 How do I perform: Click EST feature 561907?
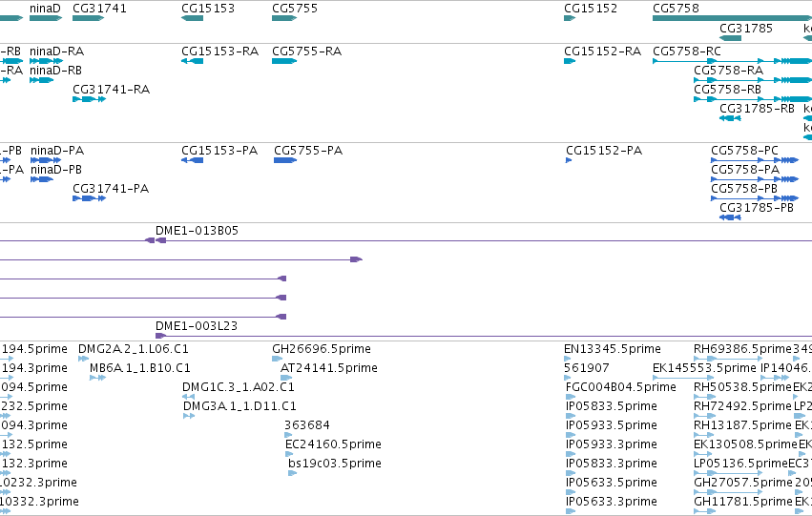tap(569, 378)
